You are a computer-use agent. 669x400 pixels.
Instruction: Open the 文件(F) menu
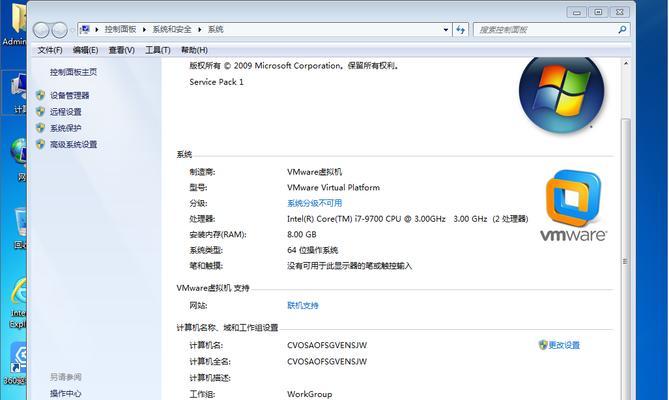[x=50, y=50]
